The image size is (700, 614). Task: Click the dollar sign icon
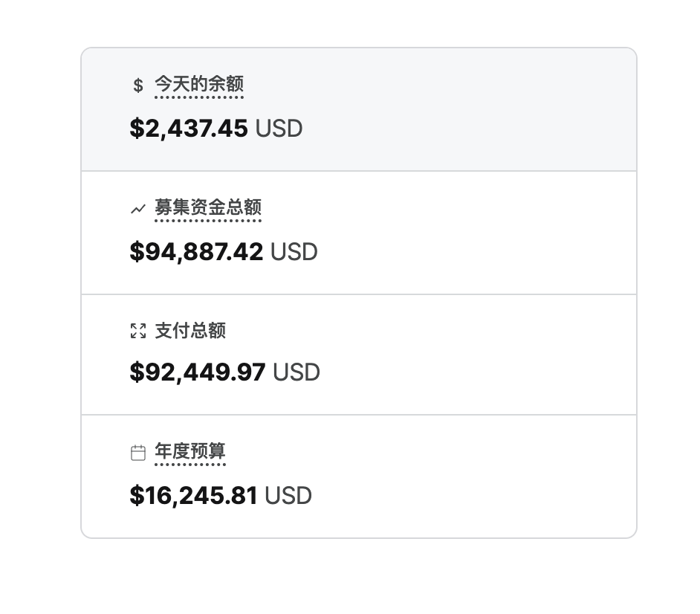point(138,85)
